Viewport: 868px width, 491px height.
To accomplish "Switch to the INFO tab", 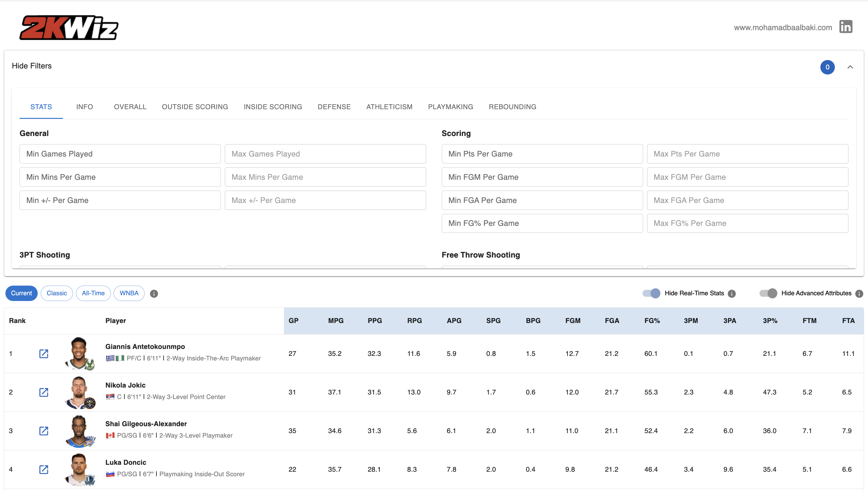I will (85, 107).
